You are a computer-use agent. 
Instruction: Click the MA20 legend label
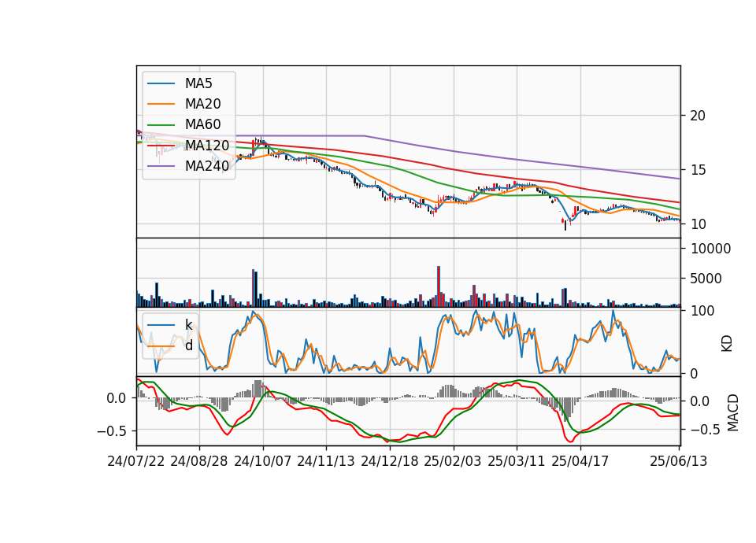[x=202, y=104]
